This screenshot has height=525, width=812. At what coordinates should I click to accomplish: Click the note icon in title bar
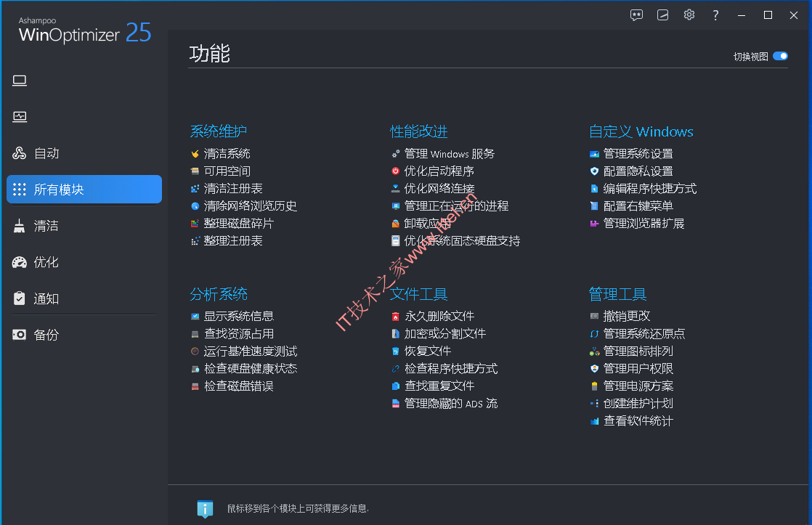pos(663,15)
